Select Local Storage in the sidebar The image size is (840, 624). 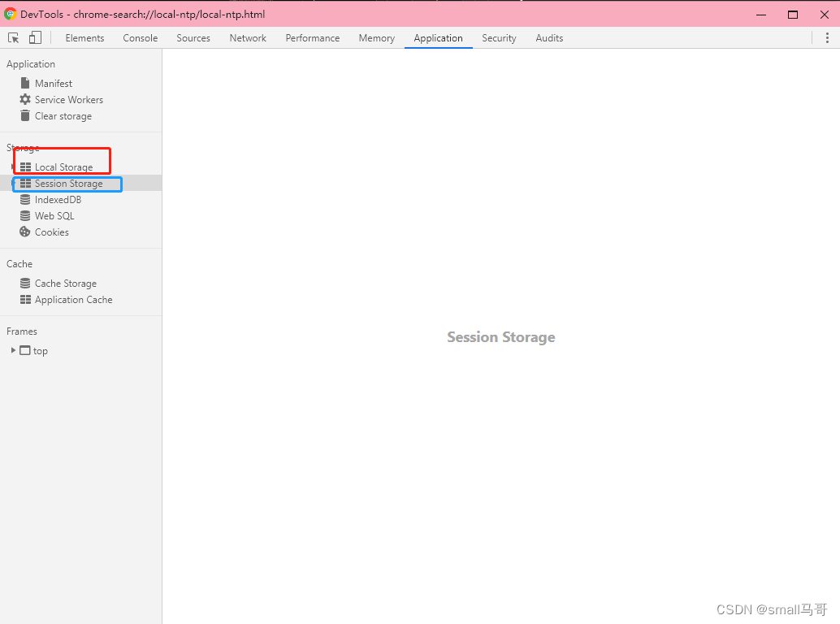[63, 167]
